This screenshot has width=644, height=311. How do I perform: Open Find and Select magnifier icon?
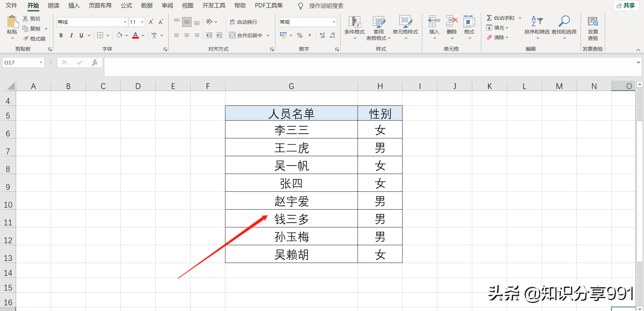pyautogui.click(x=564, y=21)
